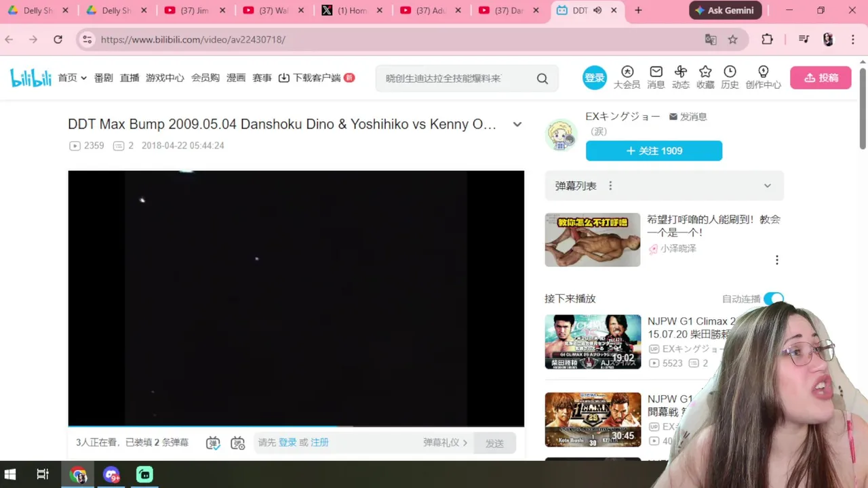The height and width of the screenshot is (488, 868).
Task: Follow uploader with 关注 1909 button
Action: 654,150
